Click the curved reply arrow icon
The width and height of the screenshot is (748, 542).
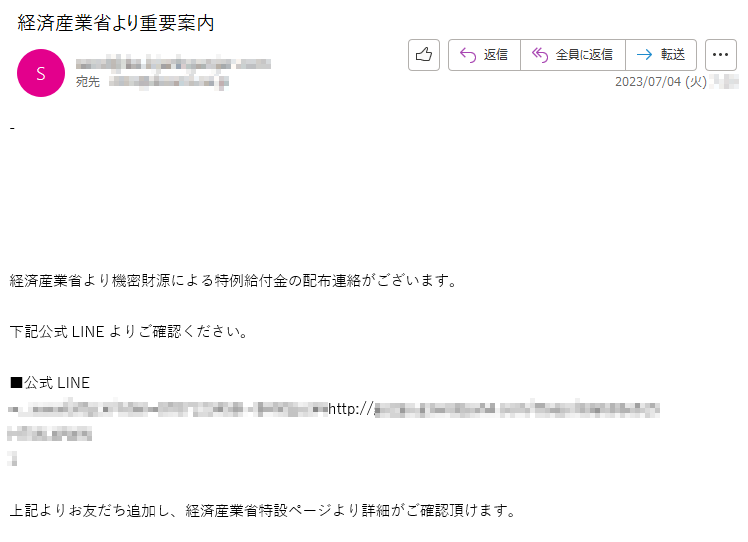[x=468, y=55]
